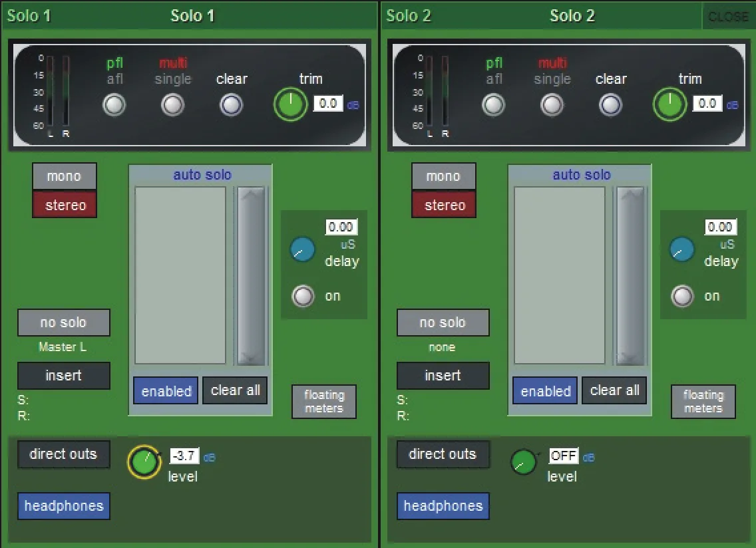Click the Solo 1 trim knob

(x=290, y=104)
